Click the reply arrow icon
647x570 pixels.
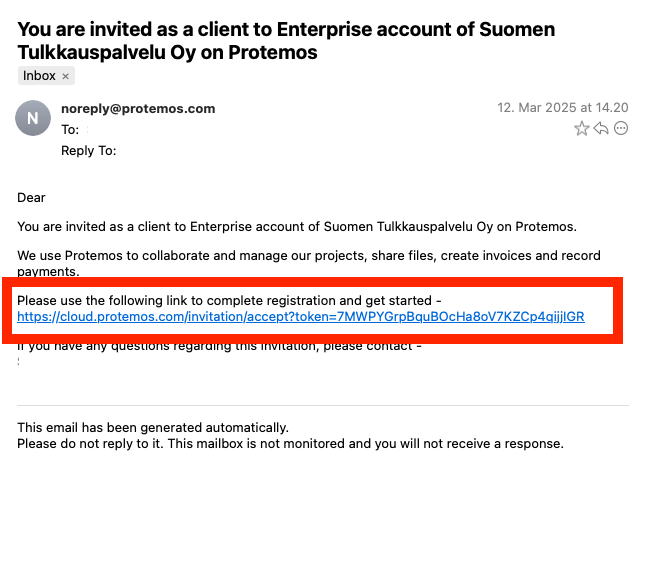point(601,129)
